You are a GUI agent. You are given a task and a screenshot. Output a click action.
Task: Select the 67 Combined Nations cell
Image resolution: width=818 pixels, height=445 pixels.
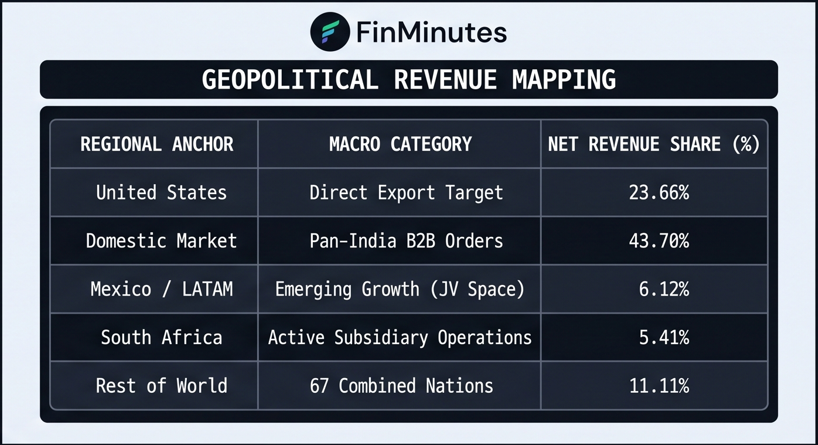(x=401, y=386)
